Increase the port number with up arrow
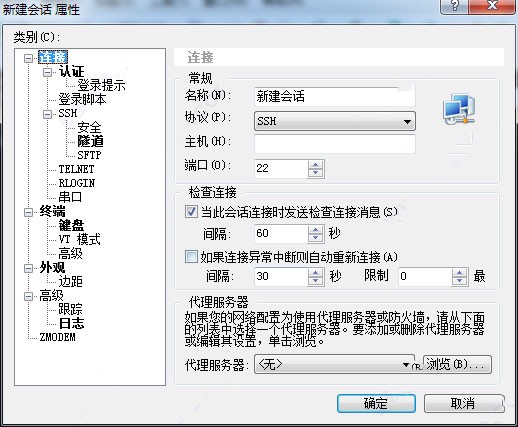This screenshot has height=427, width=518. 315,165
